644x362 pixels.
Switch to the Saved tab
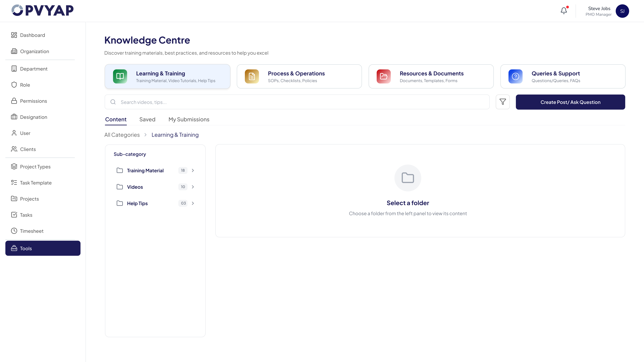pos(147,119)
